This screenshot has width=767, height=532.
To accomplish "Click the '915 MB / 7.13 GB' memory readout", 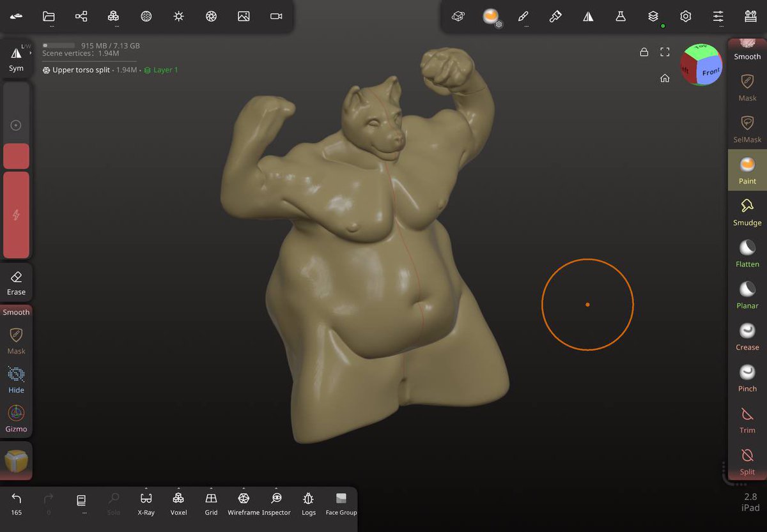I will point(110,45).
